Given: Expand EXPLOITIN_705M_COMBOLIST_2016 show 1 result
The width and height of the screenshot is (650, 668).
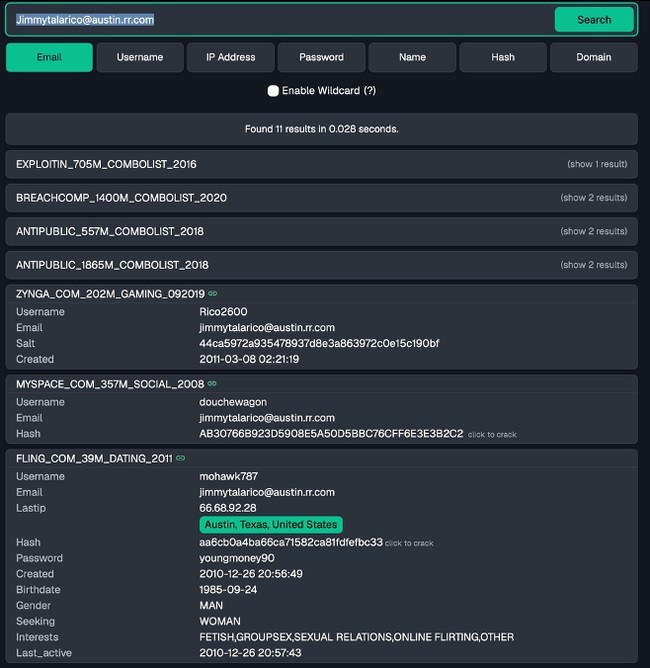Looking at the screenshot, I should point(597,164).
